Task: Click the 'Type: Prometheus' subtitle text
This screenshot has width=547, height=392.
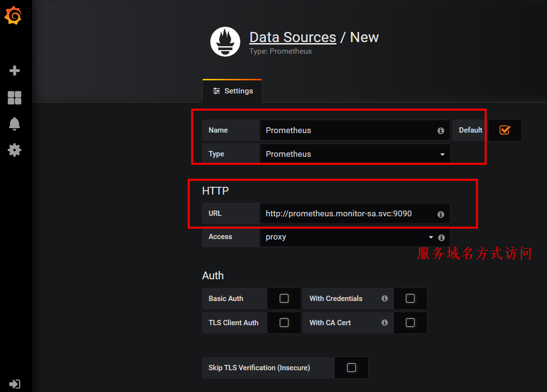Action: point(281,51)
